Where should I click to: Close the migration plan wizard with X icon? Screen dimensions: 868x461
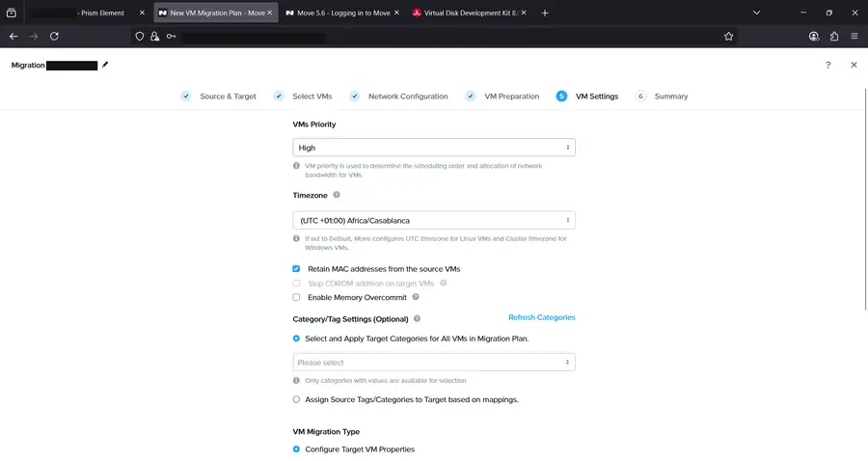(854, 65)
